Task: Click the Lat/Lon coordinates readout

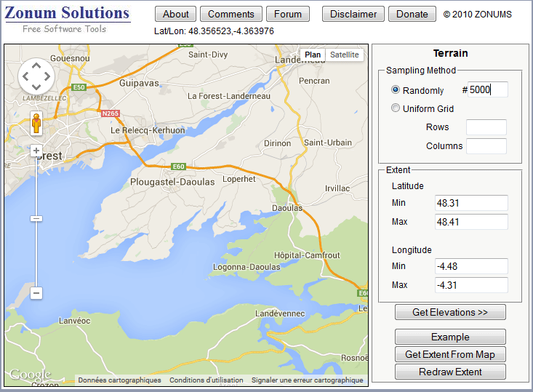Action: point(214,31)
